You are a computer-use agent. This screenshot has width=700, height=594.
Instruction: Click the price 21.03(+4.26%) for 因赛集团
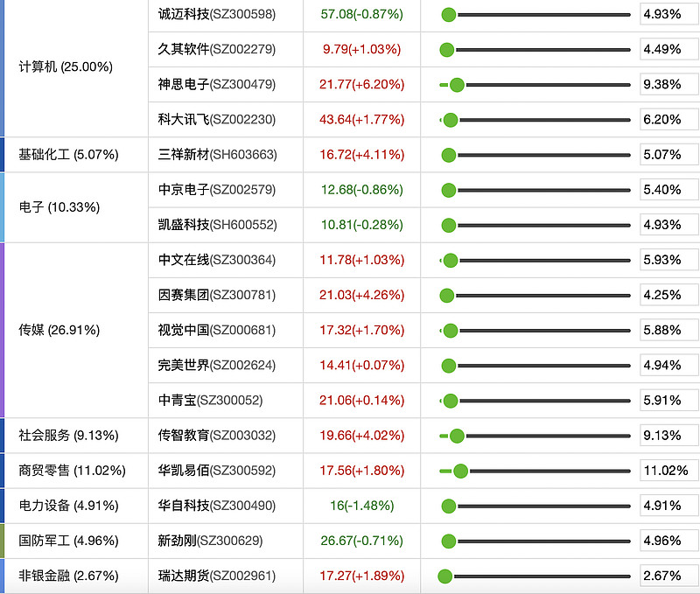361,295
